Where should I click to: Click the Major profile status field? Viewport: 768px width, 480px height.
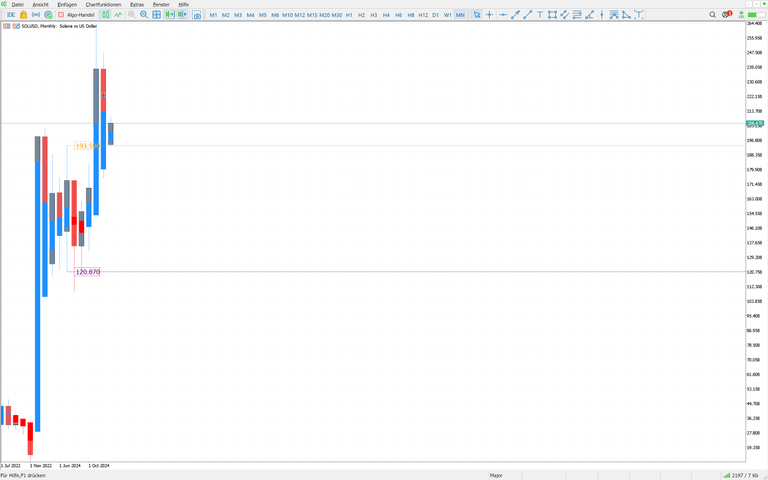pos(496,476)
